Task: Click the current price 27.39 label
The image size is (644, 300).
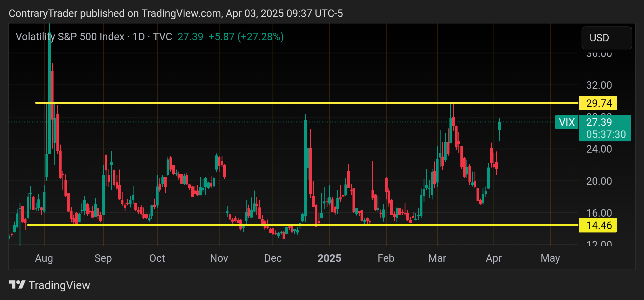Action: click(599, 122)
